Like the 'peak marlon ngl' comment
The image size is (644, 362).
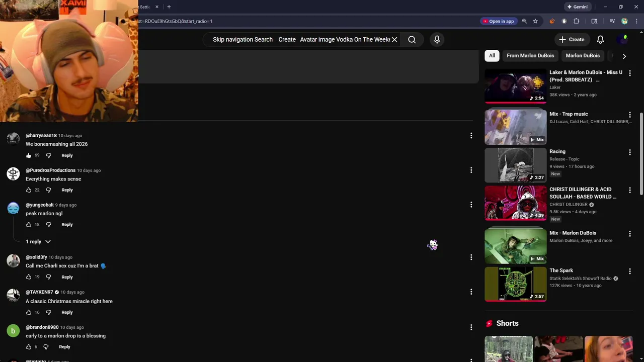(29, 224)
